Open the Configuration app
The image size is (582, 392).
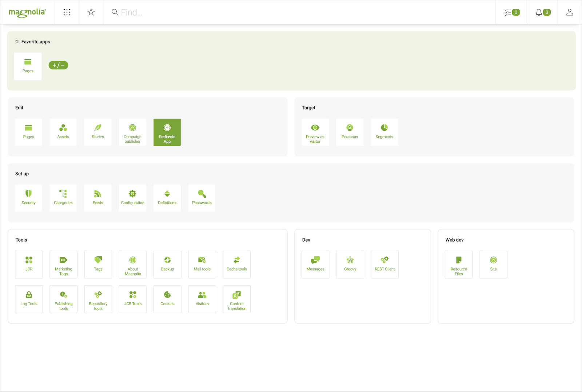(x=132, y=198)
